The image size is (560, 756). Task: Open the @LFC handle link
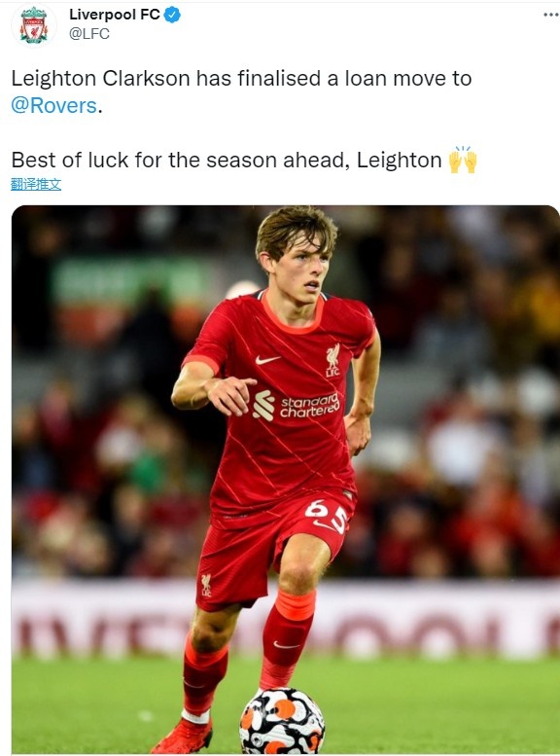pos(89,34)
